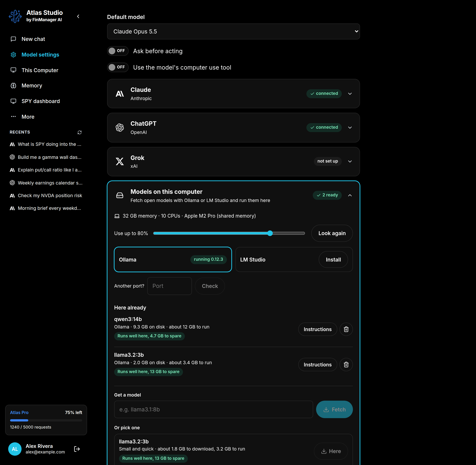Click the New chat bubble icon
The width and height of the screenshot is (476, 465).
tap(13, 39)
